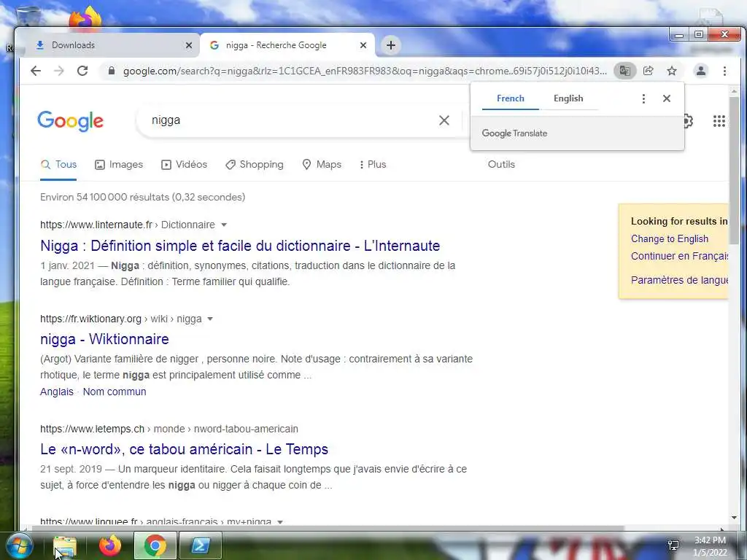Open a new tab with the plus button

391,45
